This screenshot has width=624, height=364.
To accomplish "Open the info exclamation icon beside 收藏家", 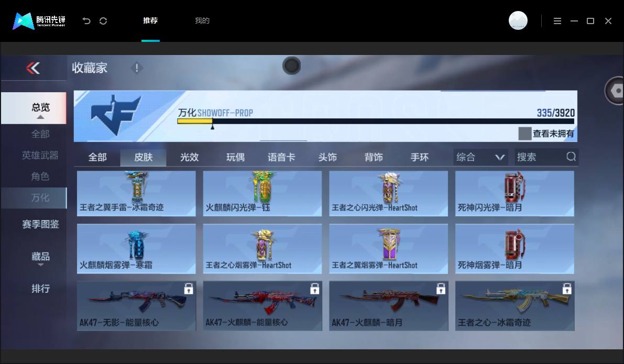I will 137,68.
